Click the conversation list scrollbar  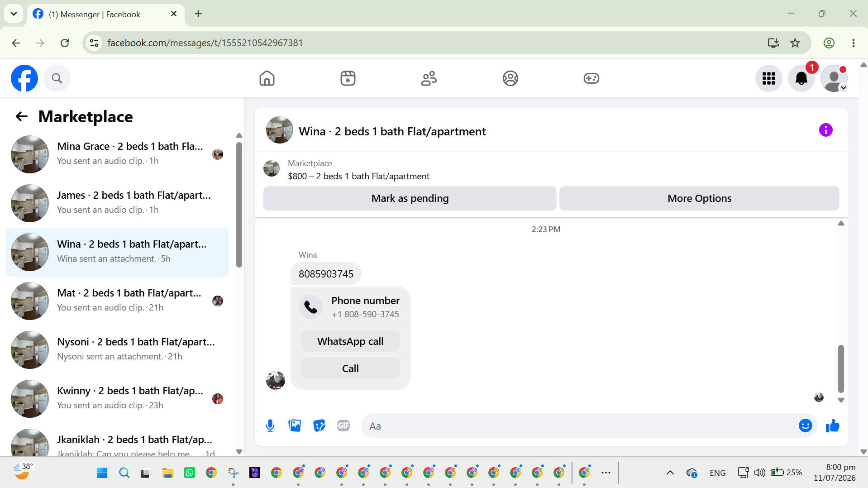click(x=239, y=205)
